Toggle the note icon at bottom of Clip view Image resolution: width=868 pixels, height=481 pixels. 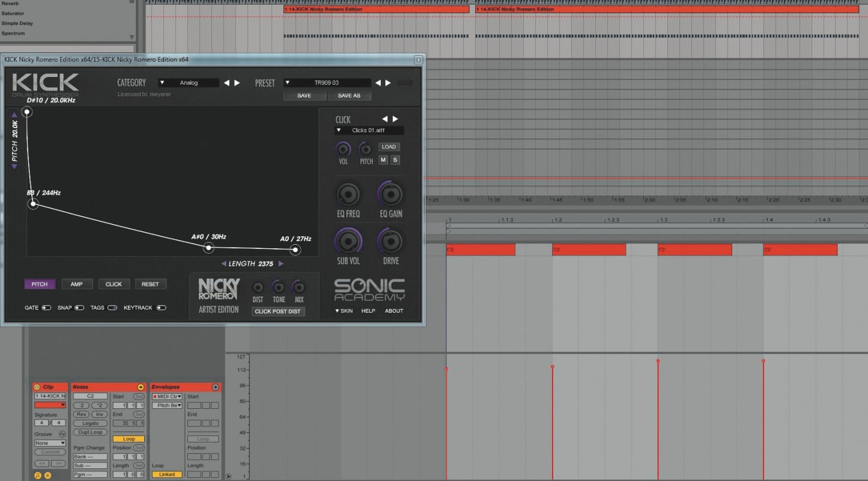click(38, 476)
